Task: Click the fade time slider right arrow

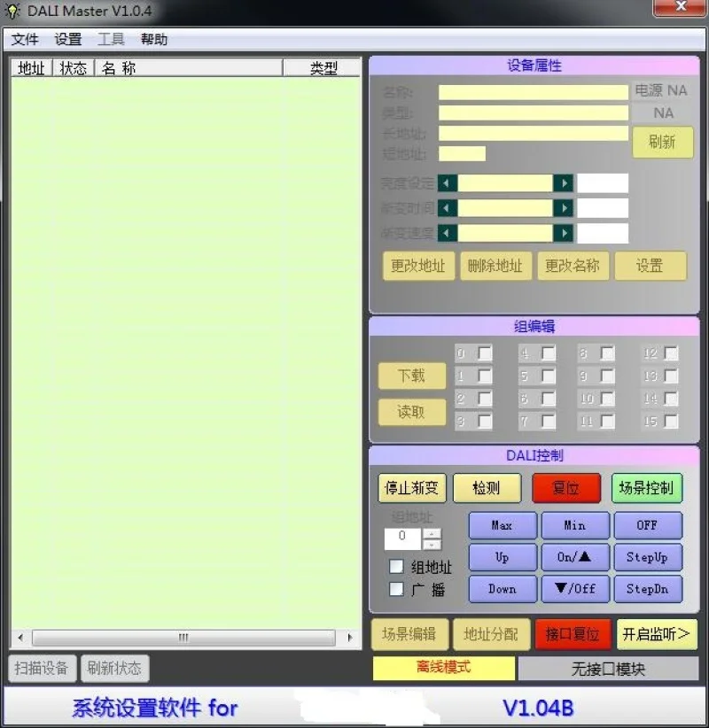Action: (564, 208)
